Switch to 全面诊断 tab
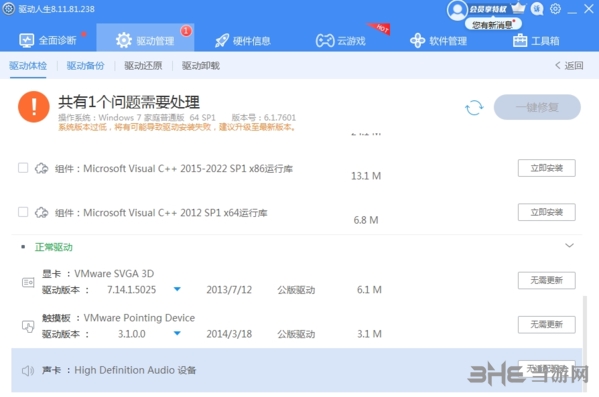599x397 pixels. click(48, 40)
